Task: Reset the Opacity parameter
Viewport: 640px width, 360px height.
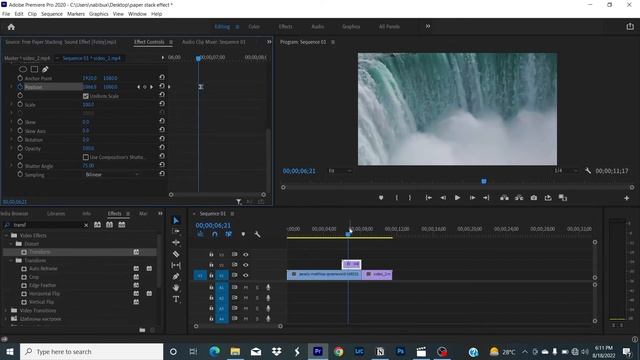Action: point(162,147)
